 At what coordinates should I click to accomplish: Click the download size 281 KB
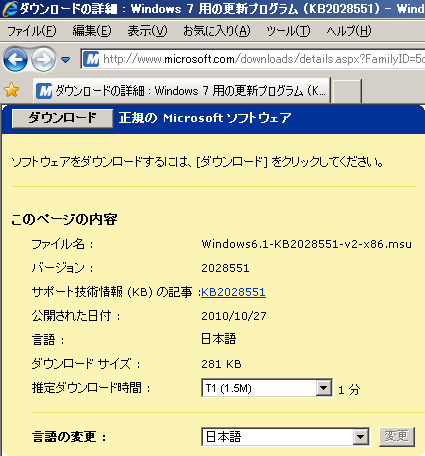[221, 364]
